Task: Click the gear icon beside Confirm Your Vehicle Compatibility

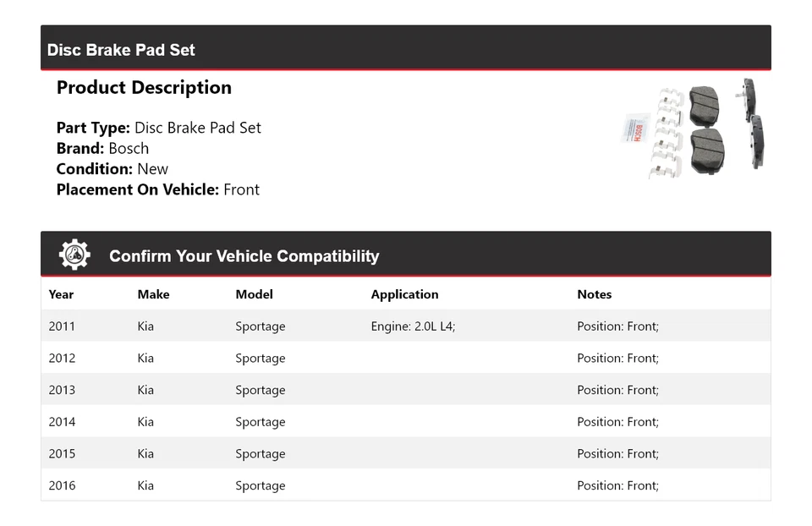Action: tap(74, 255)
